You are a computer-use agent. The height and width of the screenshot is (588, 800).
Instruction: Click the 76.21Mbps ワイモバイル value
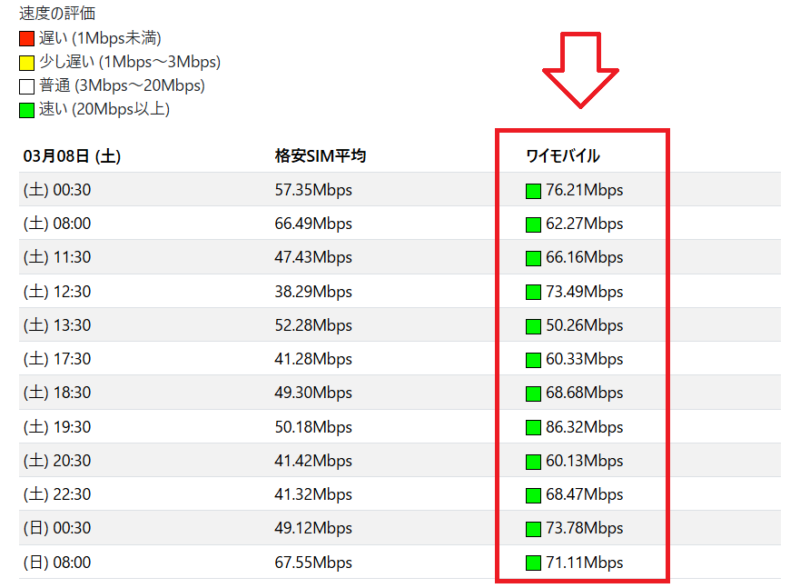585,190
